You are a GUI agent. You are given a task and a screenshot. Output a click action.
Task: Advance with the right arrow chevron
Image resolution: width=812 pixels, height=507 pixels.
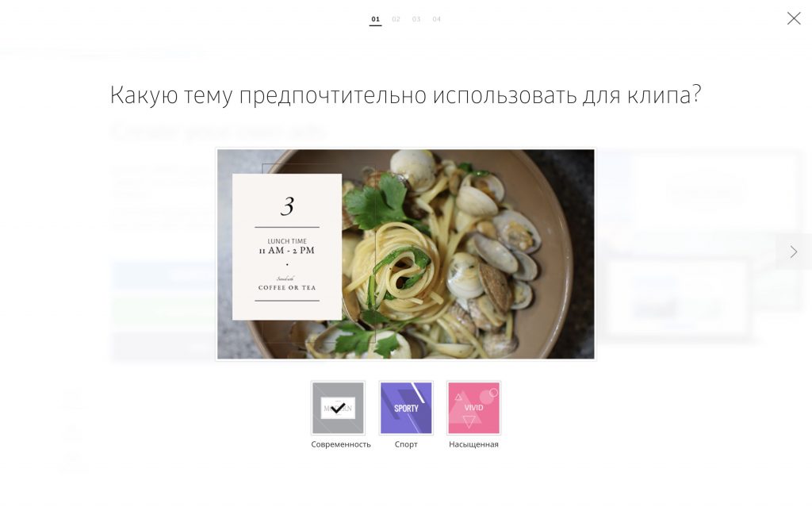click(793, 252)
